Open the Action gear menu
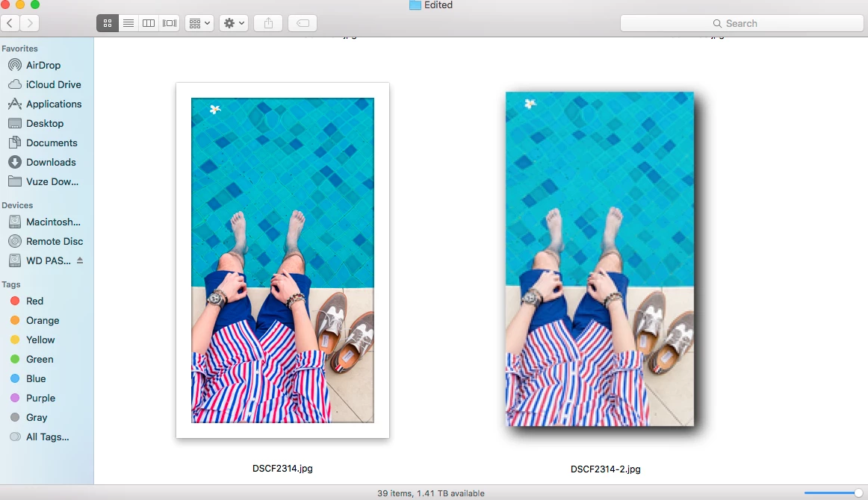Image resolution: width=868 pixels, height=500 pixels. pyautogui.click(x=234, y=23)
